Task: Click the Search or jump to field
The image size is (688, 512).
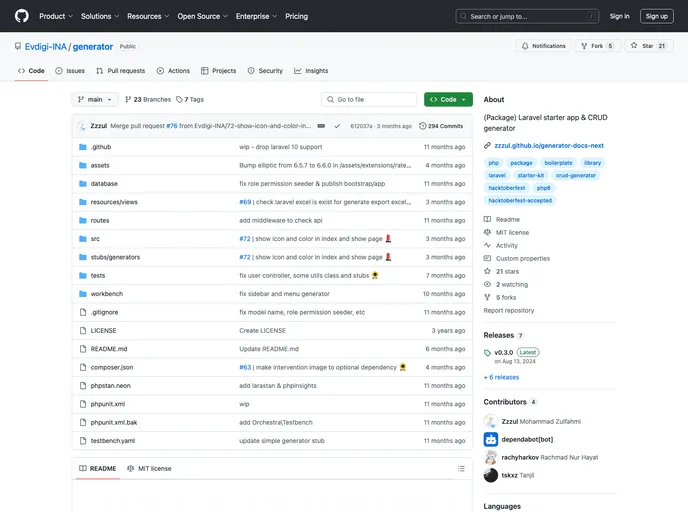Action: (527, 16)
